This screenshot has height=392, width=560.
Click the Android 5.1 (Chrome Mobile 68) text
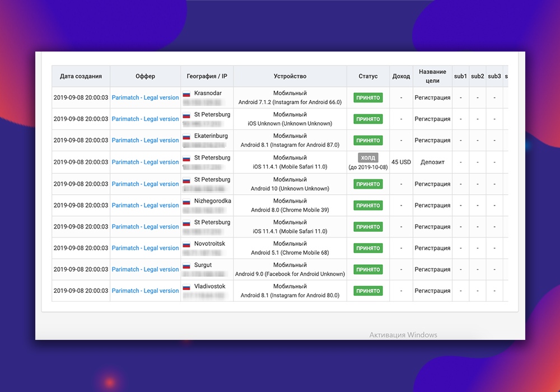point(290,253)
